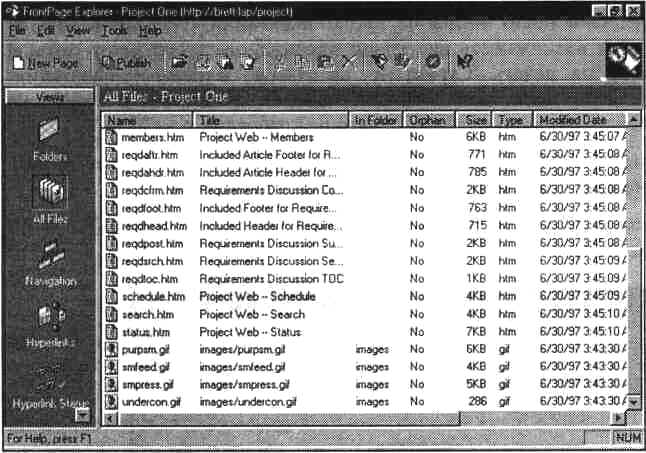Click the file icon beside reqdaftr.htm
This screenshot has width=646, height=453.
111,155
